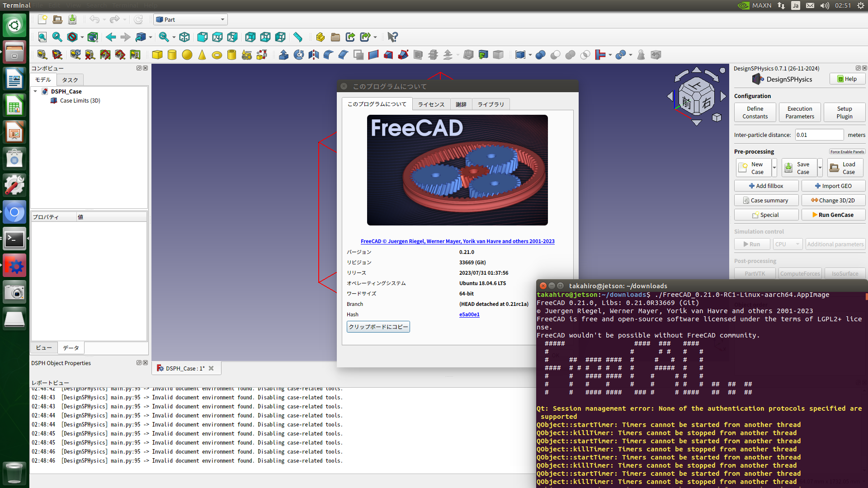
Task: Select the DSPH_Case : 1* document tab
Action: tap(185, 368)
